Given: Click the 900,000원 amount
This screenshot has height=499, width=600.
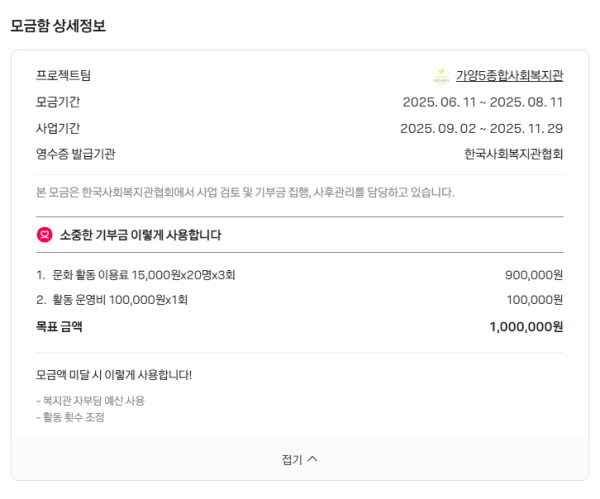Looking at the screenshot, I should point(534,275).
